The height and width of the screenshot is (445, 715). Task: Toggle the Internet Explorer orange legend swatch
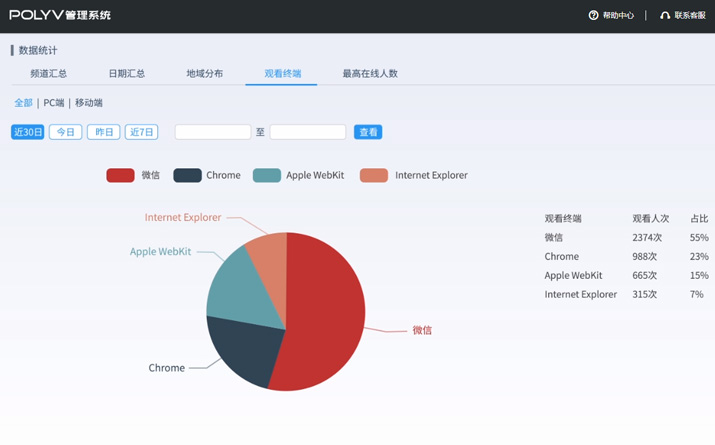(x=374, y=175)
